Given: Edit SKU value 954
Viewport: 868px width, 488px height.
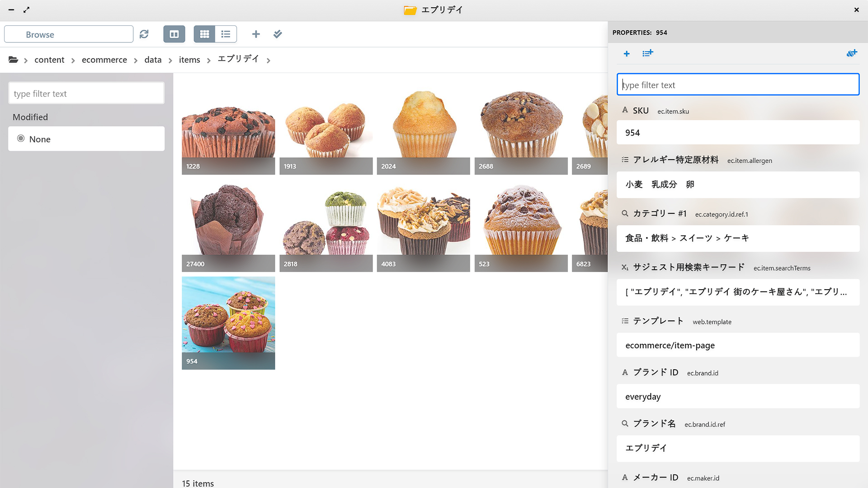Looking at the screenshot, I should tap(738, 132).
